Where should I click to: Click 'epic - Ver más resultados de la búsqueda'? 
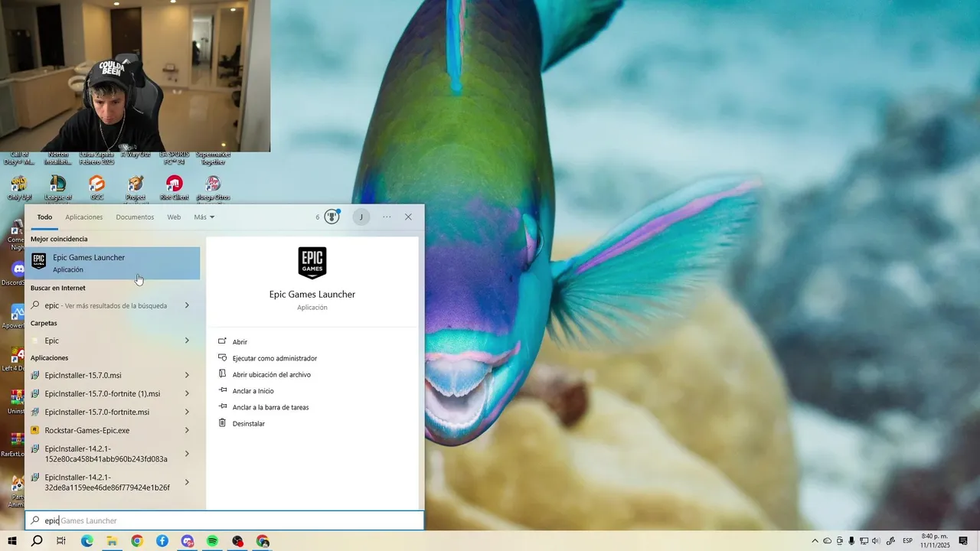(106, 305)
